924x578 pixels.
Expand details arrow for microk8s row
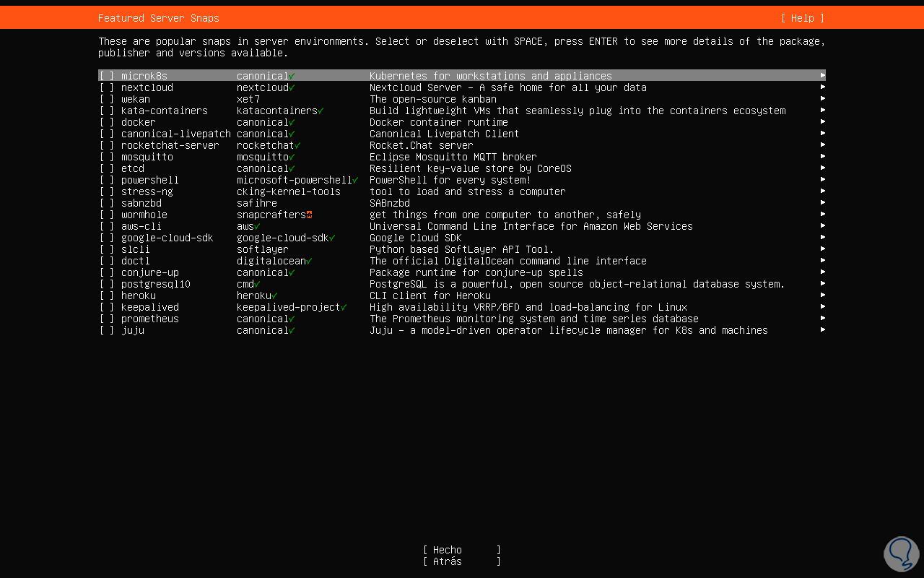(823, 75)
